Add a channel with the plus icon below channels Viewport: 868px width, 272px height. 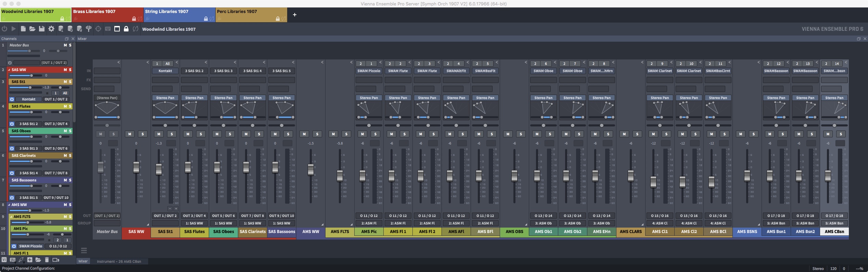click(30, 260)
